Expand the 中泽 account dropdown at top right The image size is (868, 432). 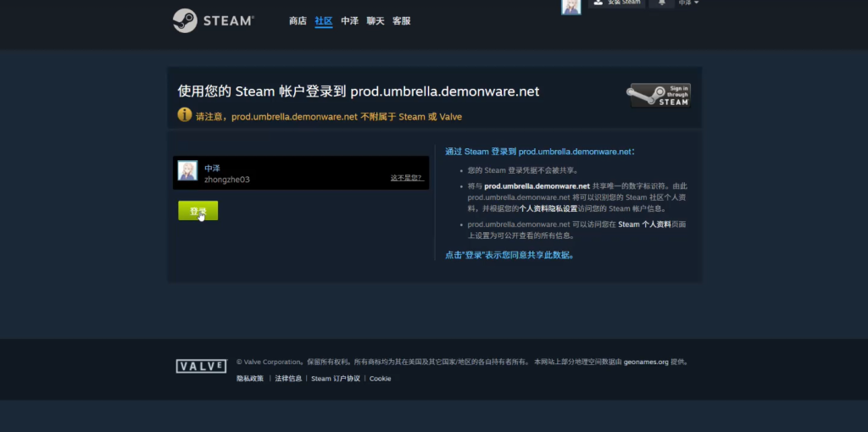(x=688, y=3)
